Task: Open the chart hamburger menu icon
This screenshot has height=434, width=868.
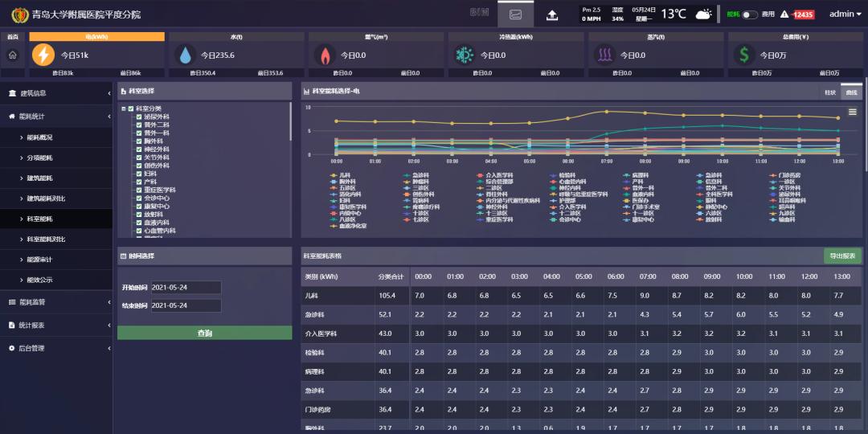Action: pos(853,113)
